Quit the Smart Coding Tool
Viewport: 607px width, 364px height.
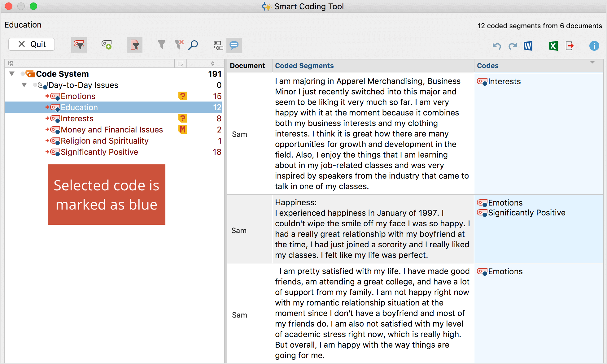pos(32,44)
